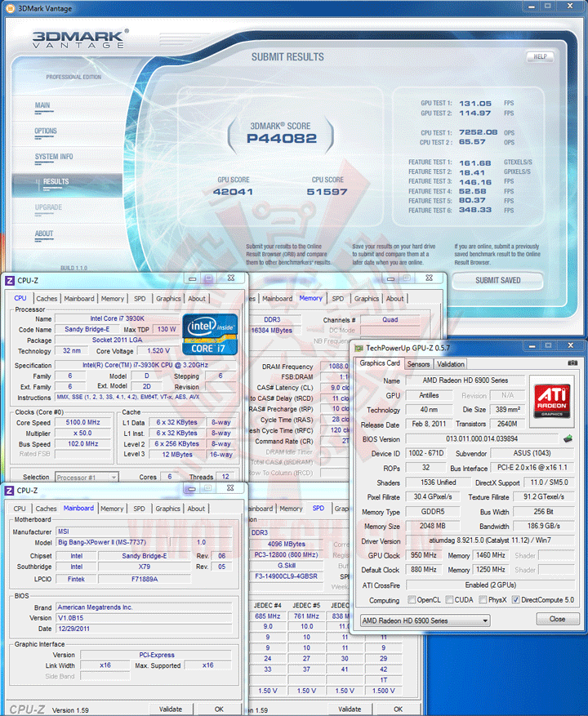The image size is (588, 716).
Task: Click the Driver Version field in GPU-Z
Action: coord(490,540)
